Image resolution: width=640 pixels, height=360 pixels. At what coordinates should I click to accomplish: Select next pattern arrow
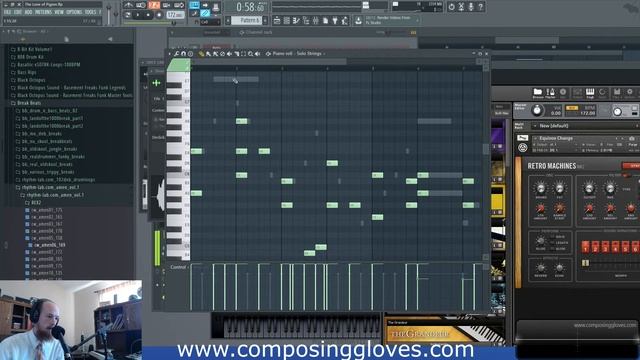[265, 20]
